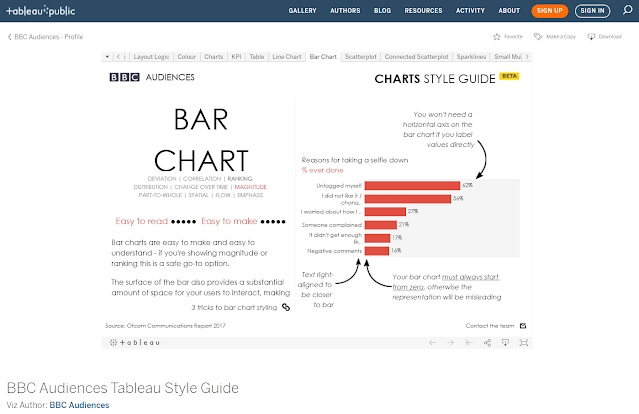Select the 56% bar

pos(408,198)
